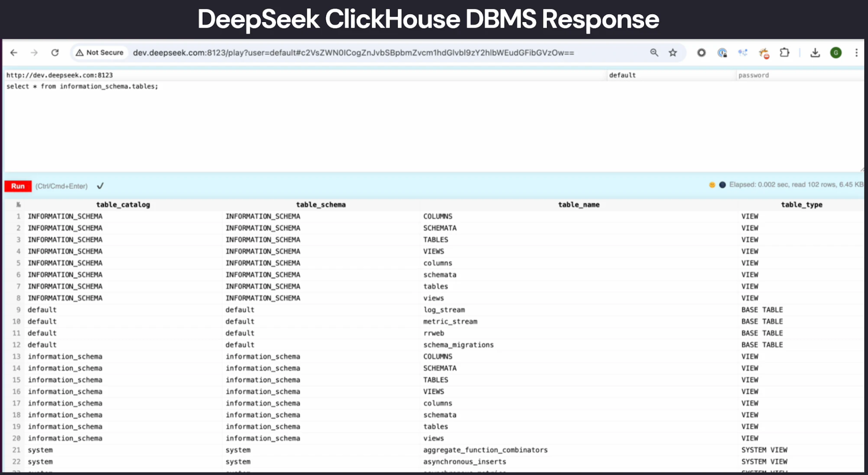Click the blue circular extension icon

pyautogui.click(x=722, y=53)
